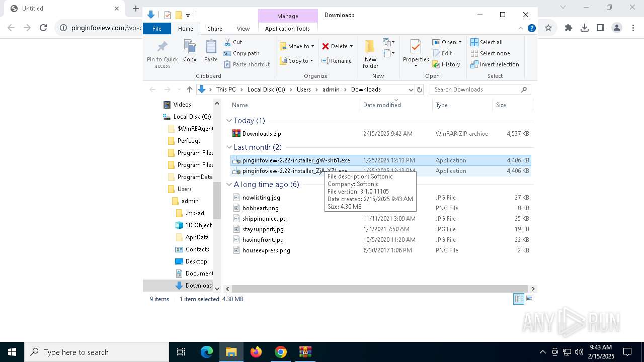
Task: Open WinRAR from taskbar
Action: pyautogui.click(x=305, y=352)
